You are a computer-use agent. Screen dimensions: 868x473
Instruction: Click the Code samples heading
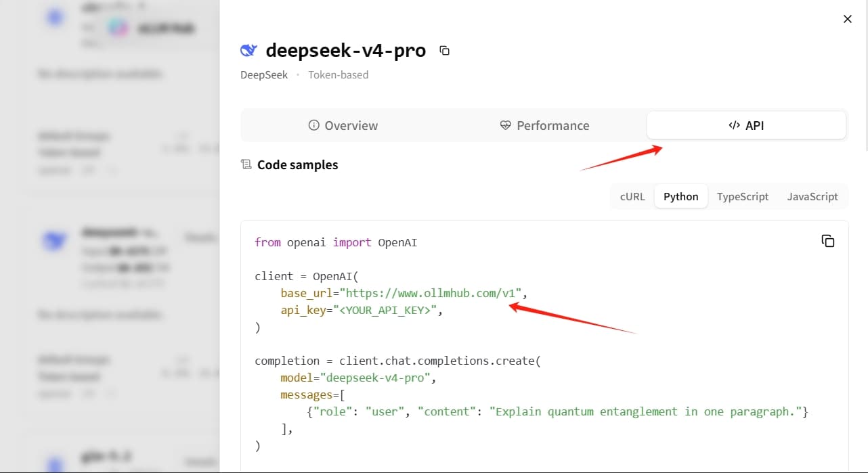point(297,164)
